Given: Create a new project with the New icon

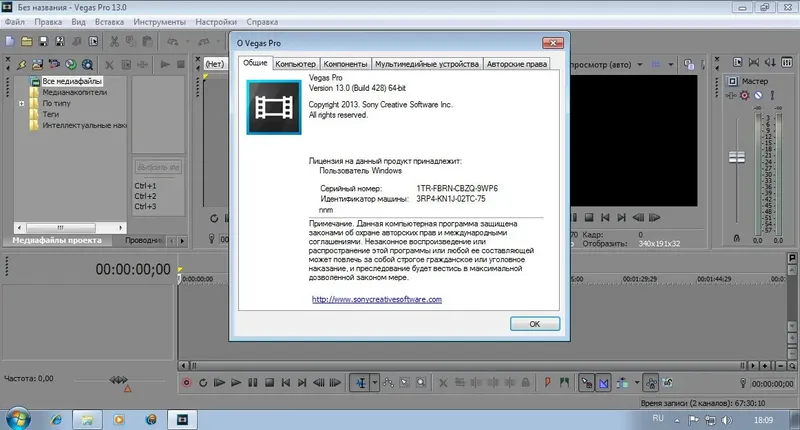Looking at the screenshot, I should click(x=10, y=41).
